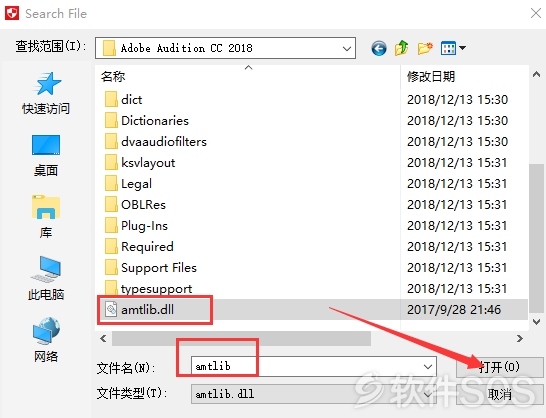Click the Open (打开) button
This screenshot has width=546, height=418.
pos(499,367)
